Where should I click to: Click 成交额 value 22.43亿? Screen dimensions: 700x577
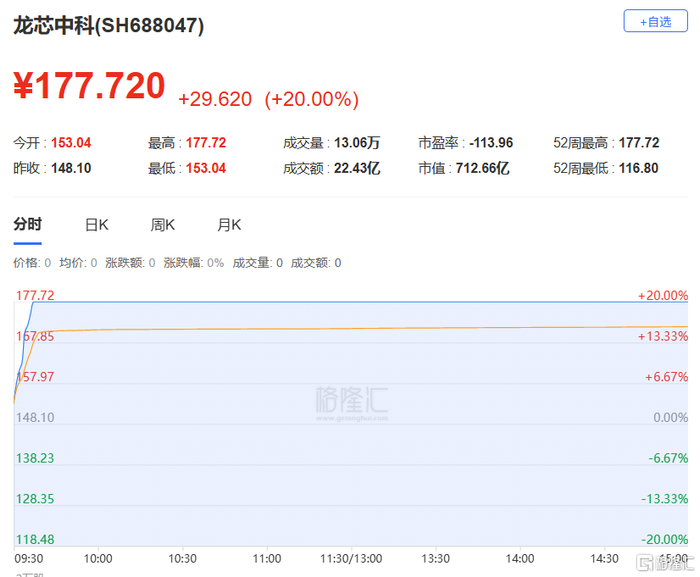tap(357, 168)
